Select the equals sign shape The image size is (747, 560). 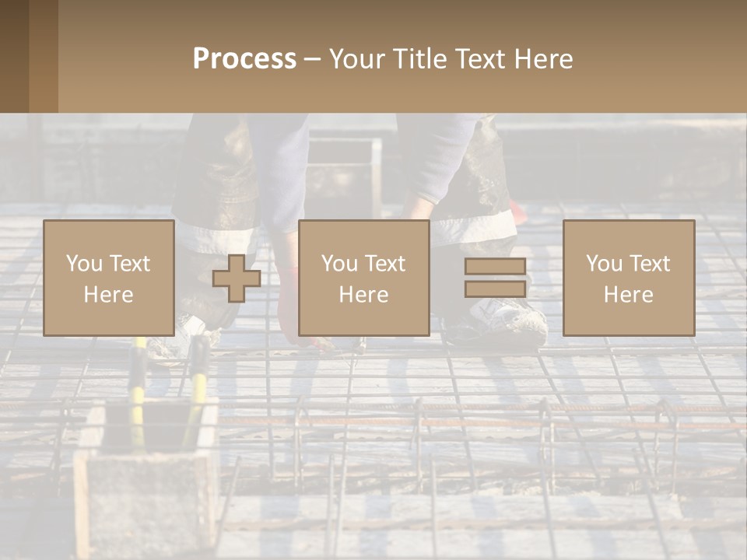pyautogui.click(x=495, y=278)
